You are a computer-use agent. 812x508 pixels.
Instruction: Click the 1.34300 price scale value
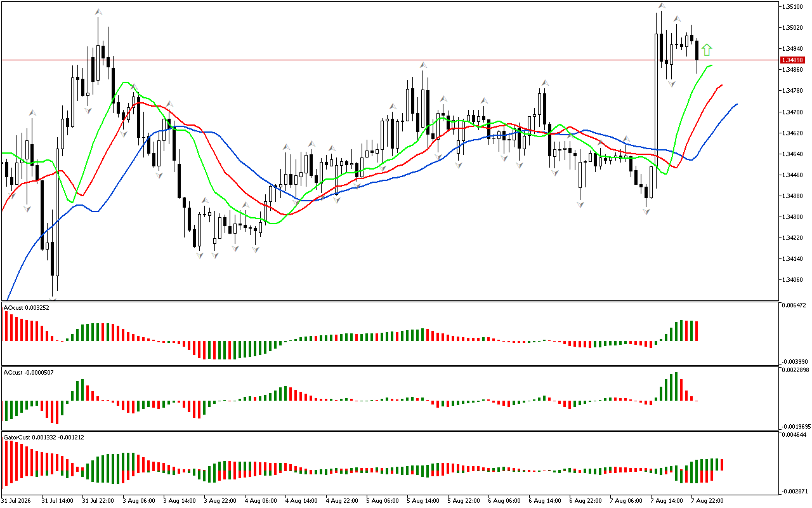tap(793, 217)
